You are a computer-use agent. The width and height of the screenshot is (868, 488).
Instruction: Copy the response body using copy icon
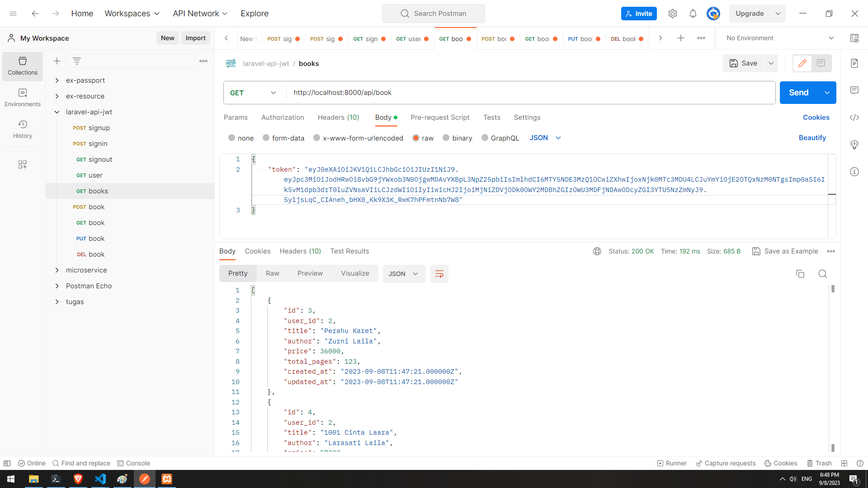point(800,274)
